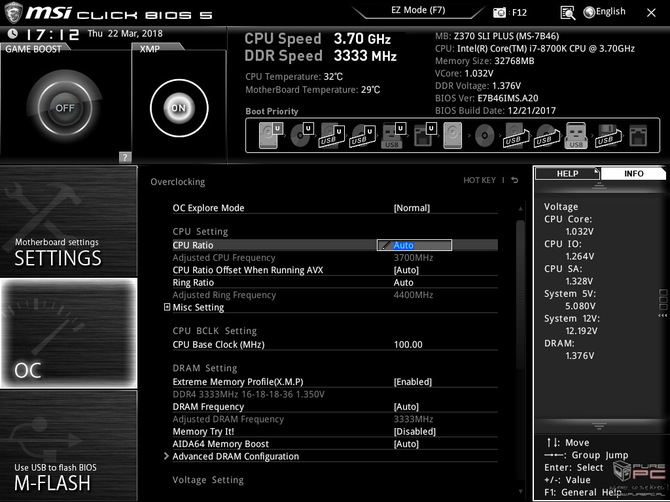Open the OC Explore Mode [Normal] dropdown
670x502 pixels.
click(411, 208)
